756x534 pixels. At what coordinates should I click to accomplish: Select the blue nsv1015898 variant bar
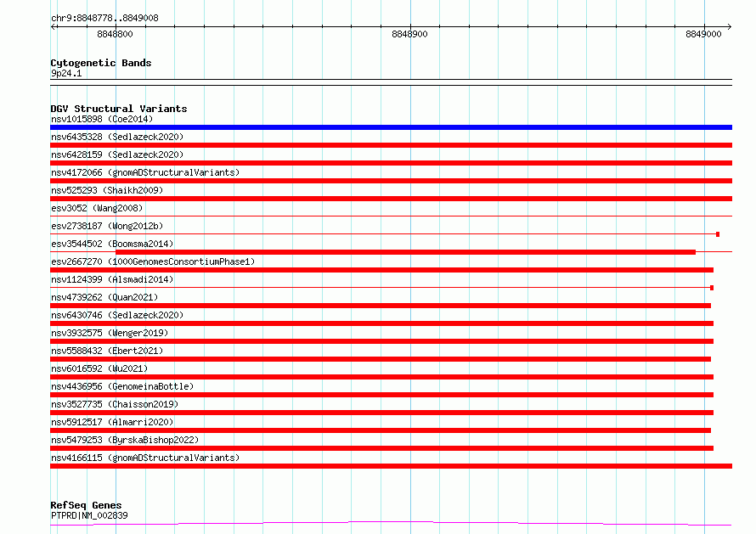click(x=391, y=127)
